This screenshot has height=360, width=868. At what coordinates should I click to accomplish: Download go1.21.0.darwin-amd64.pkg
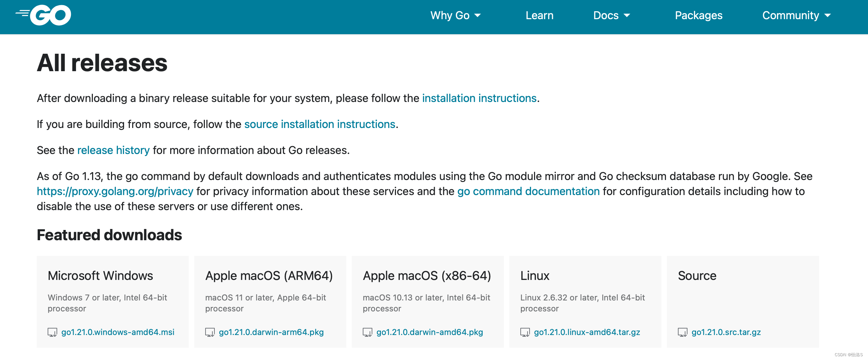click(x=430, y=332)
